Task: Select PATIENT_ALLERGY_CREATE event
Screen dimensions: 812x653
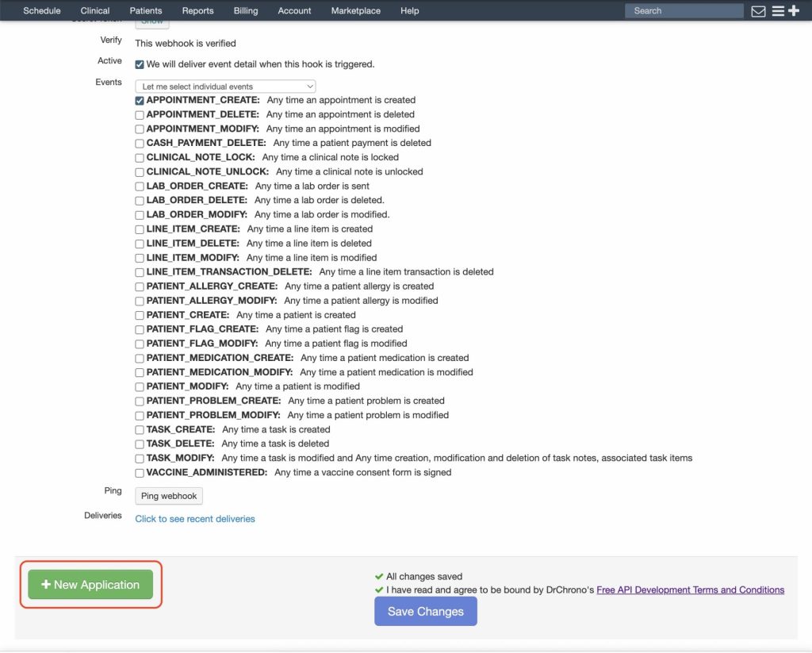Action: click(140, 287)
